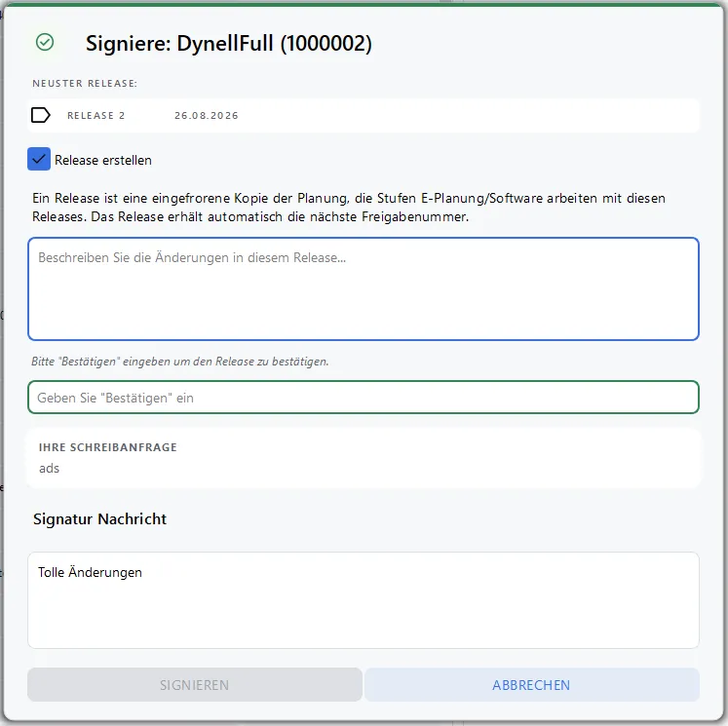Click the "ads" write request text
Screen dimensions: 728x726
(49, 468)
